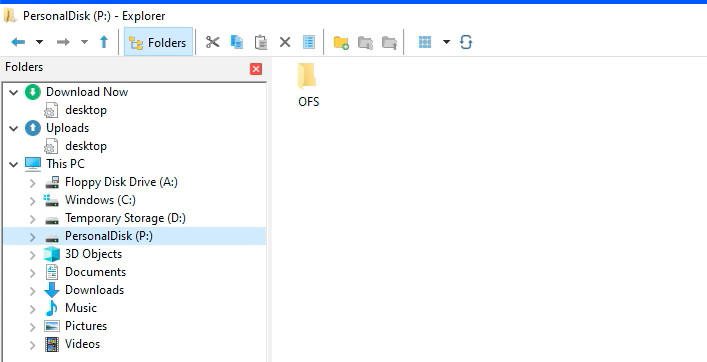Expand PersonalDisk (P:) node
707x362 pixels.
tap(32, 237)
